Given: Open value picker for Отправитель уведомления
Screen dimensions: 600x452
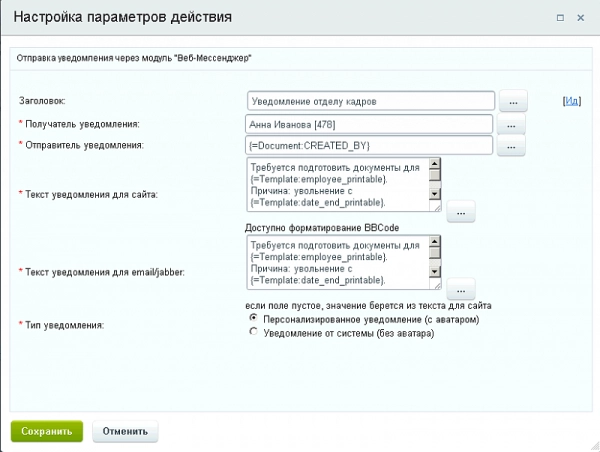Looking at the screenshot, I should tap(512, 147).
